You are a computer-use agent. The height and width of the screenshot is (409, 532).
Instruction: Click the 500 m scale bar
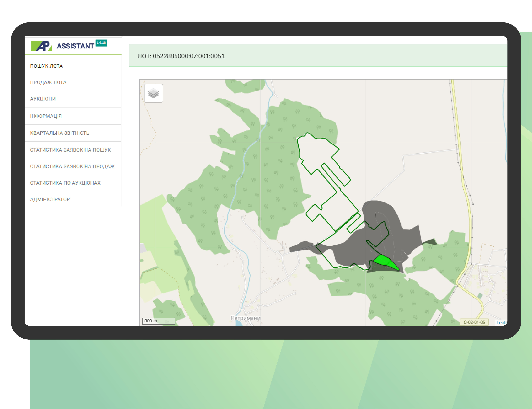tap(158, 321)
